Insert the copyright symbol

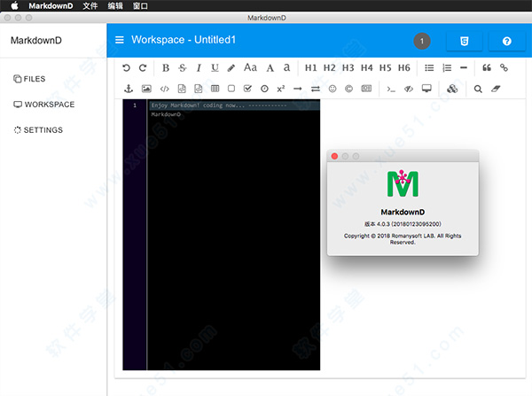(x=348, y=89)
